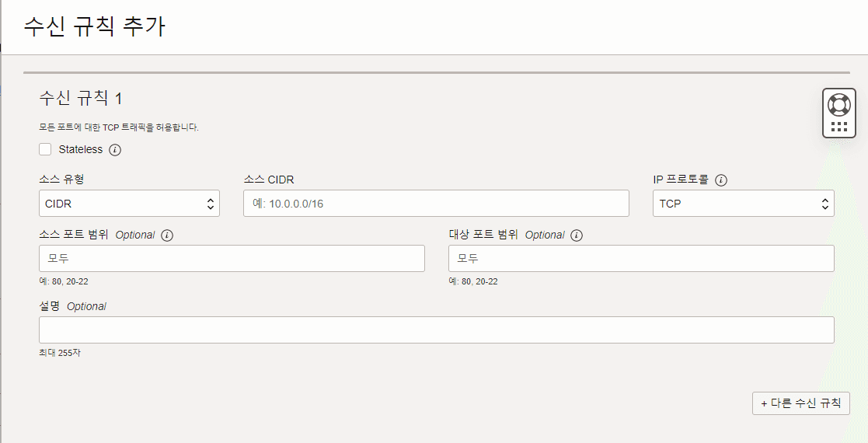
Task: Click the 수신 규칙 추가 dialog title
Action: [x=94, y=26]
